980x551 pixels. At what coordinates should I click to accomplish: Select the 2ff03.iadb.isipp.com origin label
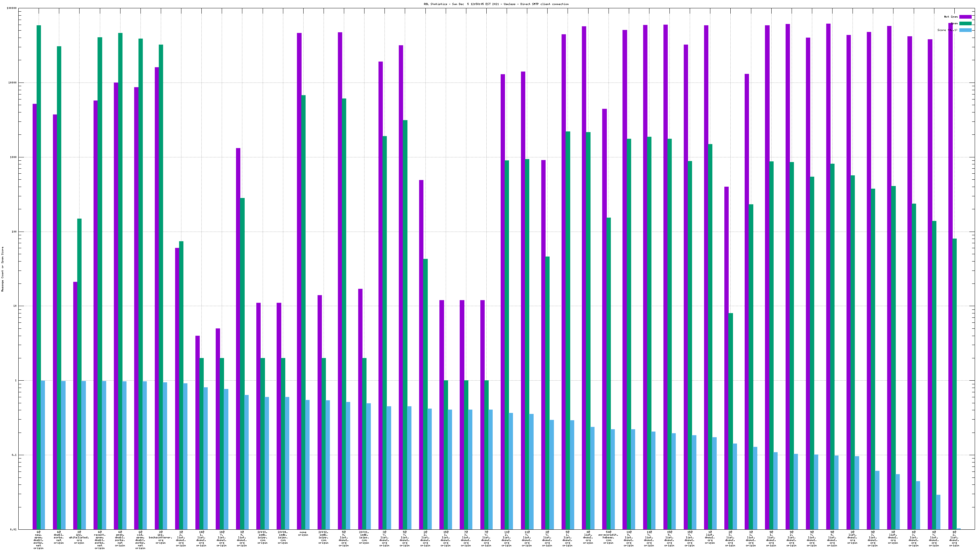[x=263, y=537]
